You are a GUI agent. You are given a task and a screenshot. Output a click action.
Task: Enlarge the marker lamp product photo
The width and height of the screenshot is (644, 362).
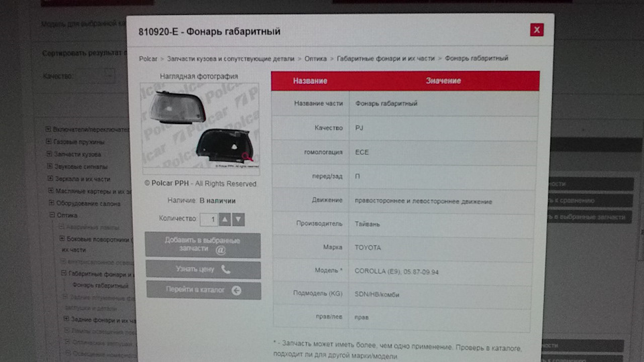pyautogui.click(x=200, y=127)
